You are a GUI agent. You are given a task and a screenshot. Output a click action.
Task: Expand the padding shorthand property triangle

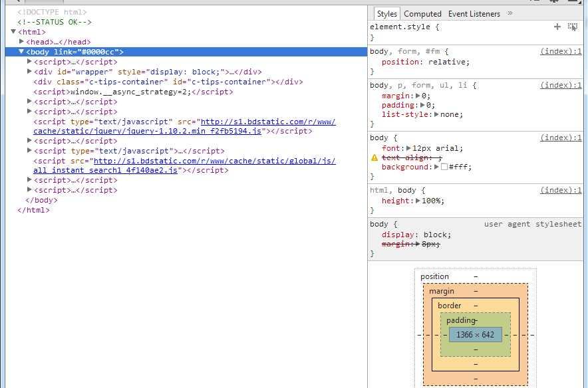422,105
